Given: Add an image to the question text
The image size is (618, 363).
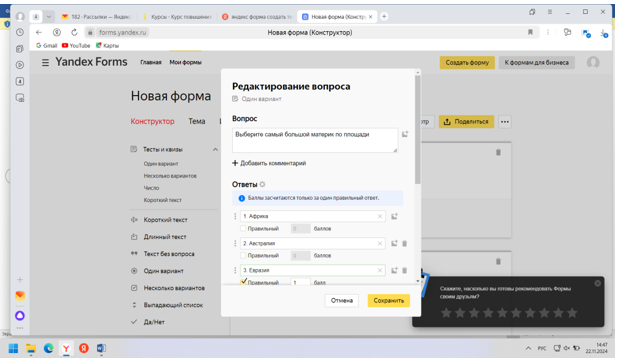Looking at the screenshot, I should [405, 134].
